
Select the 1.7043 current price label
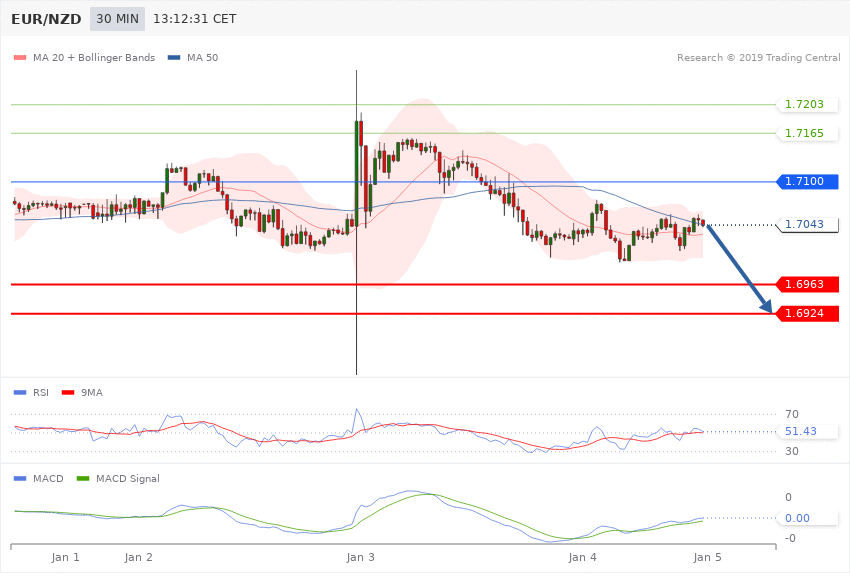click(808, 224)
